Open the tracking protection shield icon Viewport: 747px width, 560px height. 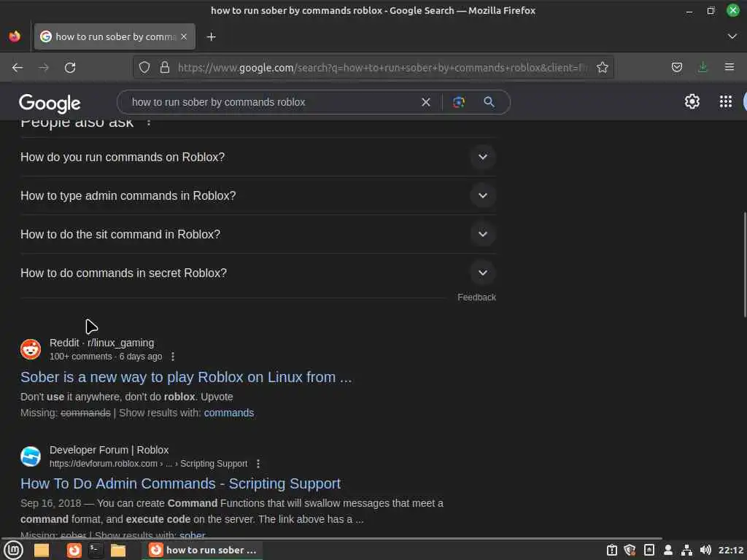(144, 68)
